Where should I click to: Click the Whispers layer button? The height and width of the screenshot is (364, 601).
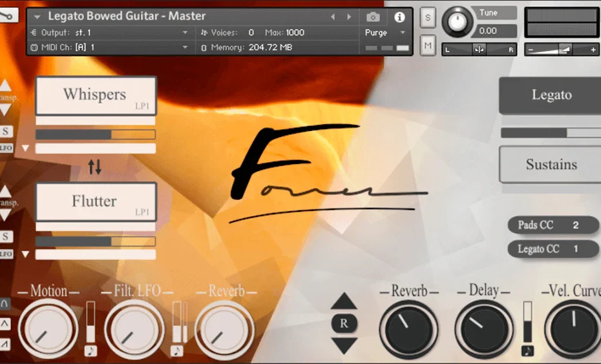[x=95, y=96]
